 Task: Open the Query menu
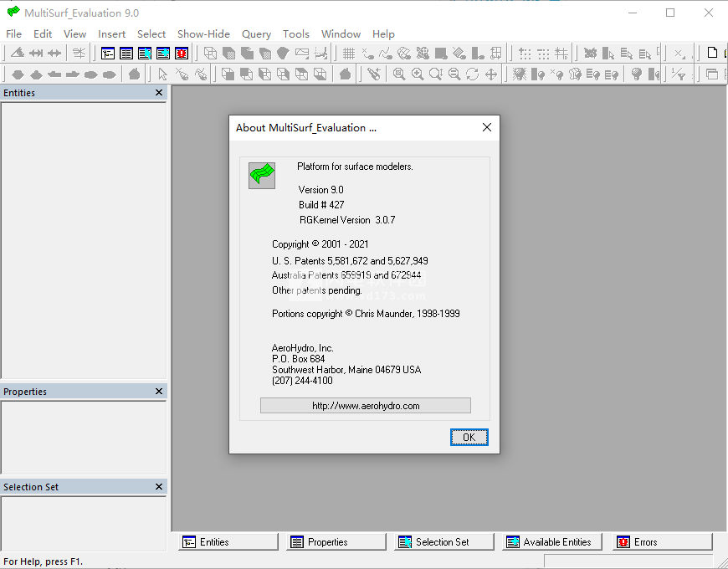tap(256, 33)
